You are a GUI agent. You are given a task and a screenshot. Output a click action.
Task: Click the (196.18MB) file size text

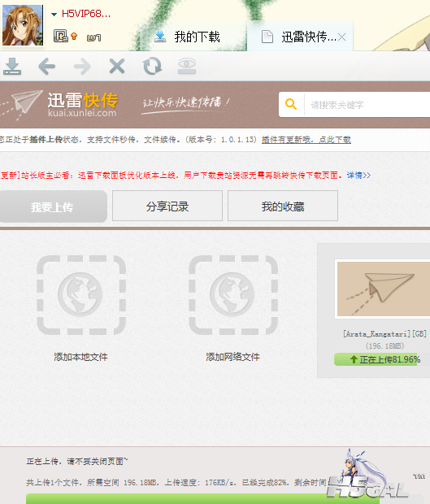(384, 345)
